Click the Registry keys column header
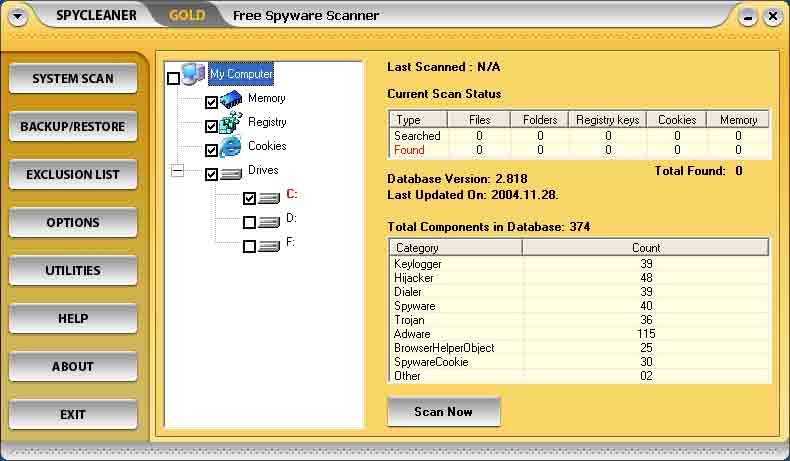790x461 pixels. pyautogui.click(x=608, y=120)
